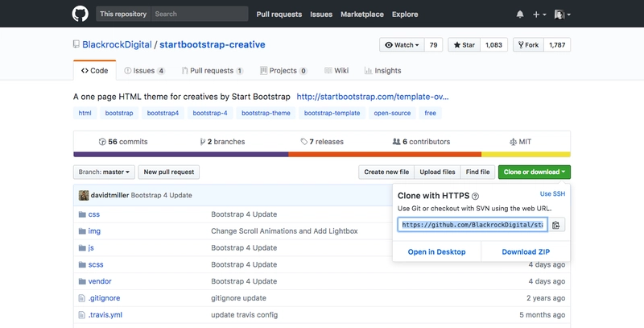Image resolution: width=644 pixels, height=328 pixels.
Task: Copy clone URL to clipboard
Action: (x=557, y=225)
